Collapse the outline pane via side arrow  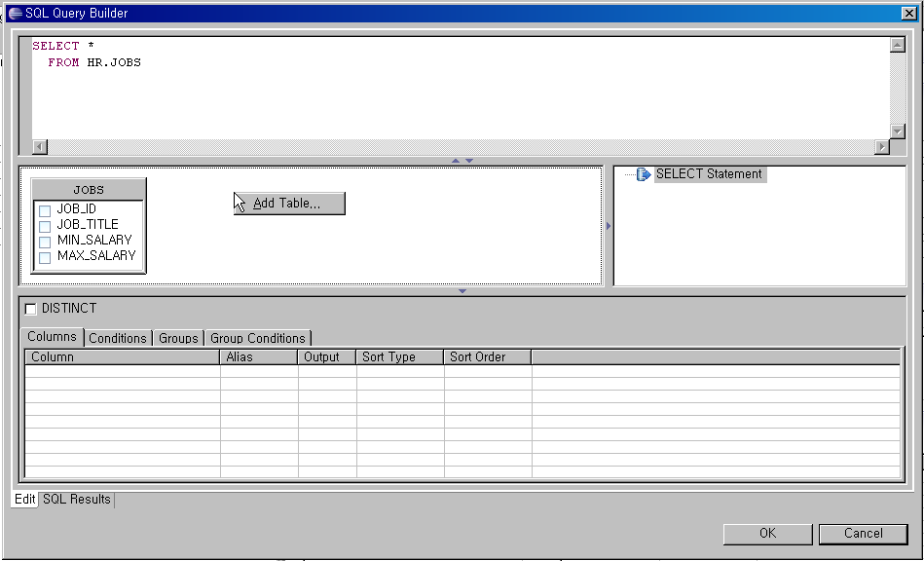(609, 226)
